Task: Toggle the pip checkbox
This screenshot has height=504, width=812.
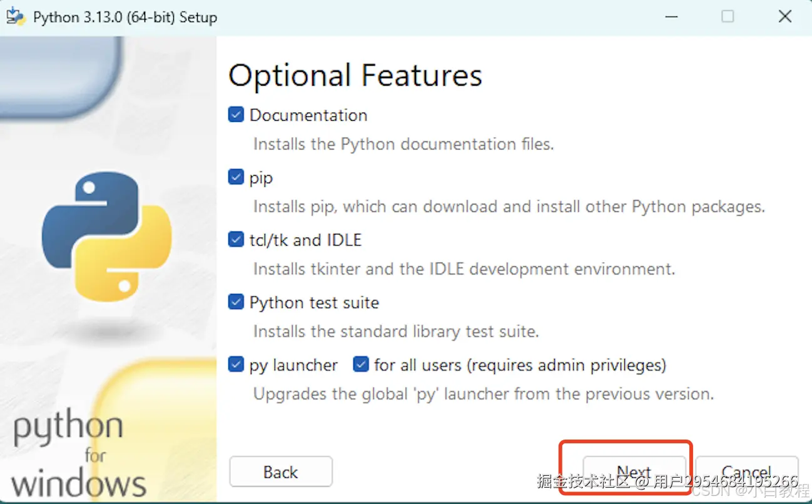Action: [236, 178]
